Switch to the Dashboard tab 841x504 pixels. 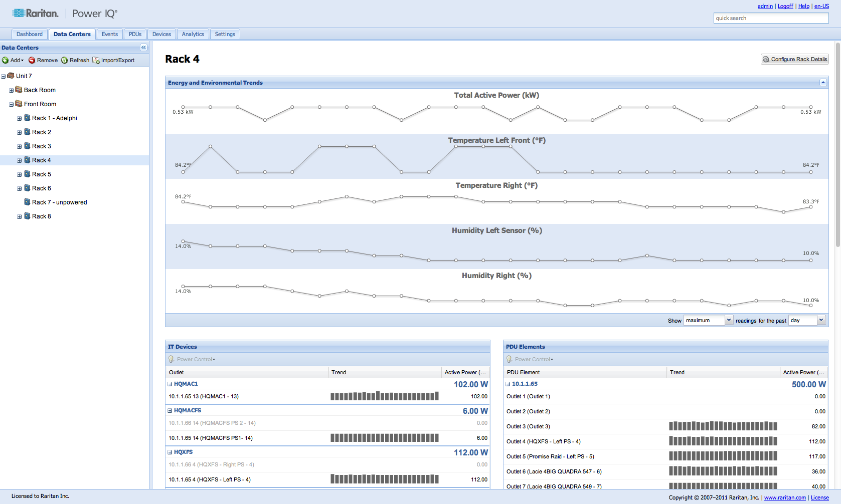[30, 34]
